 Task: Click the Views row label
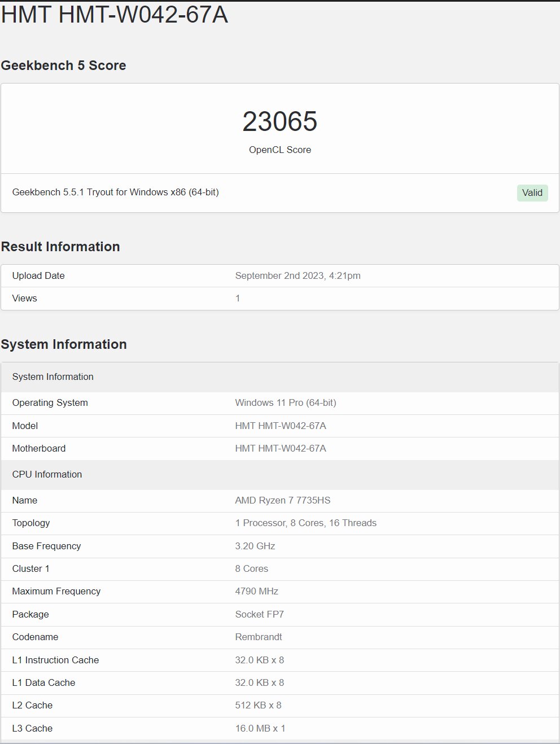coord(25,299)
